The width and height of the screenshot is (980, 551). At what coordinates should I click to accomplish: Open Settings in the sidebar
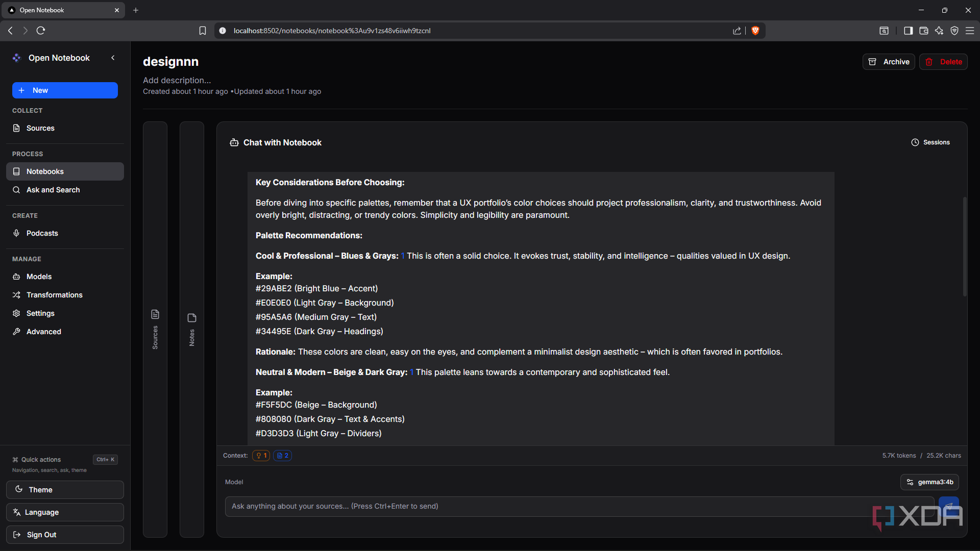click(65, 313)
